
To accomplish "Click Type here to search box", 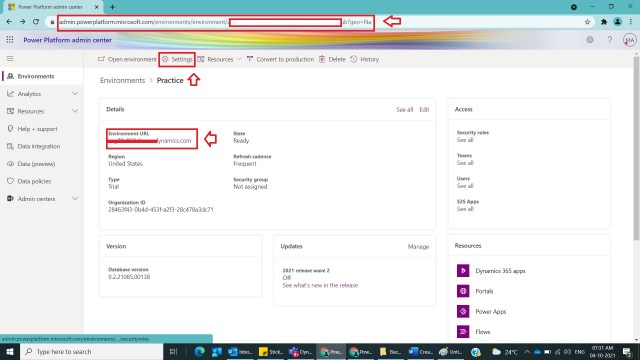I will click(x=91, y=351).
